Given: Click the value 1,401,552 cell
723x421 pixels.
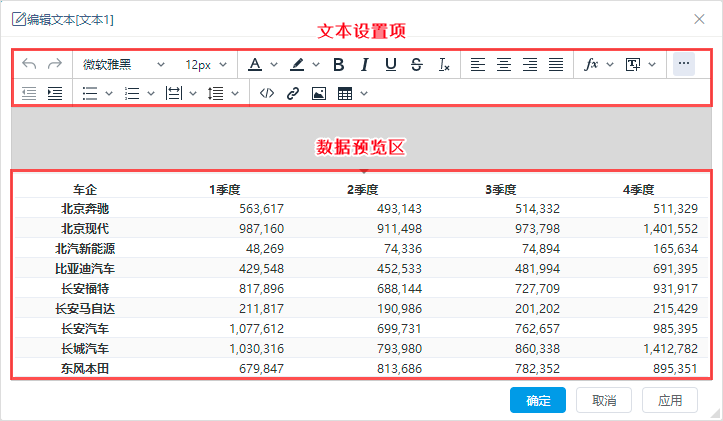Looking at the screenshot, I should tap(670, 229).
